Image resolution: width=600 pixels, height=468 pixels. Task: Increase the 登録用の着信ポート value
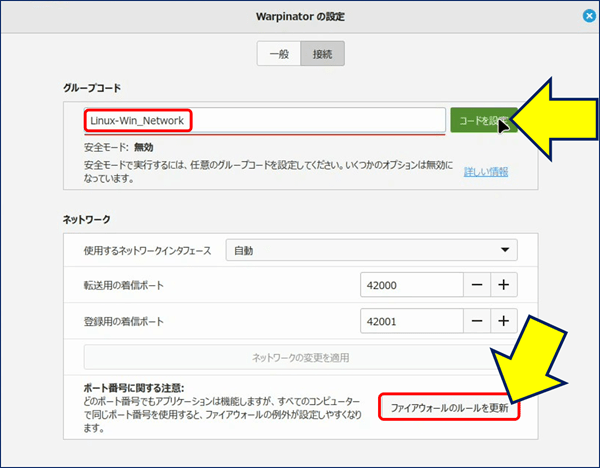504,321
